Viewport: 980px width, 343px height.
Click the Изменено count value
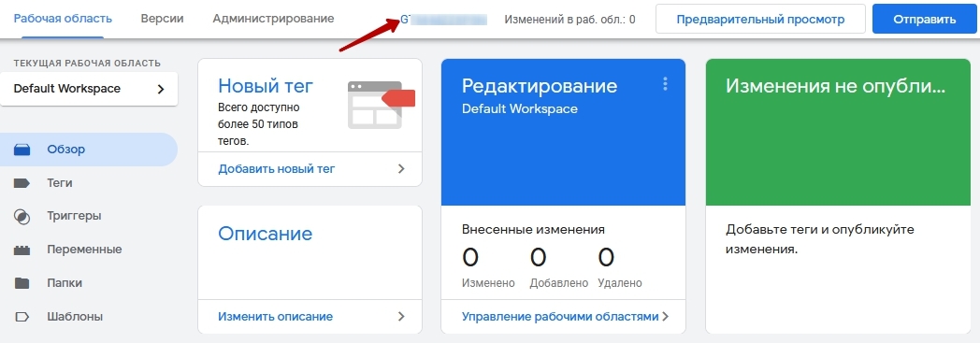click(470, 257)
